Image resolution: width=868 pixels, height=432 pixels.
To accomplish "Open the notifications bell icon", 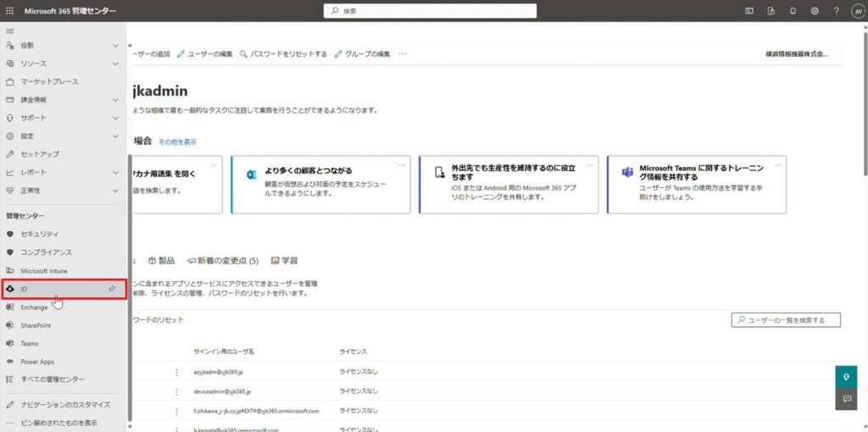I will pyautogui.click(x=793, y=10).
